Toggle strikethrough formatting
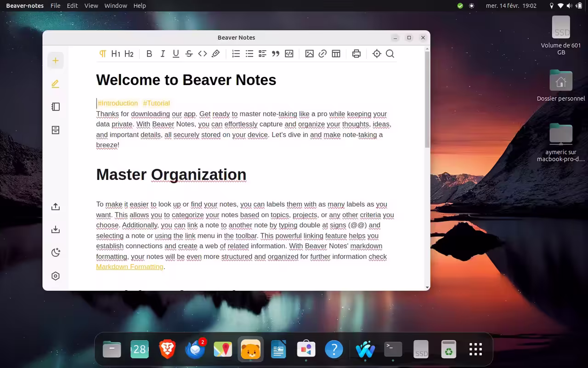588x368 pixels. pos(189,54)
